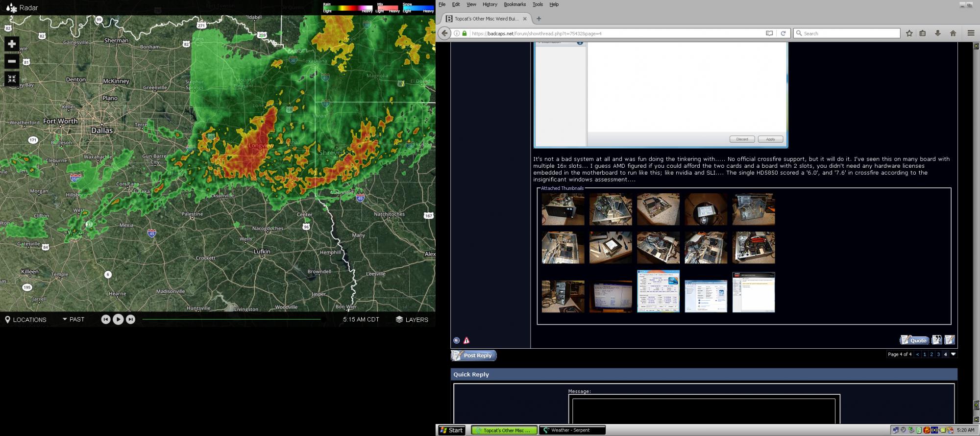The image size is (980, 436).
Task: Open the Firefox hamburger menu
Action: (x=971, y=33)
